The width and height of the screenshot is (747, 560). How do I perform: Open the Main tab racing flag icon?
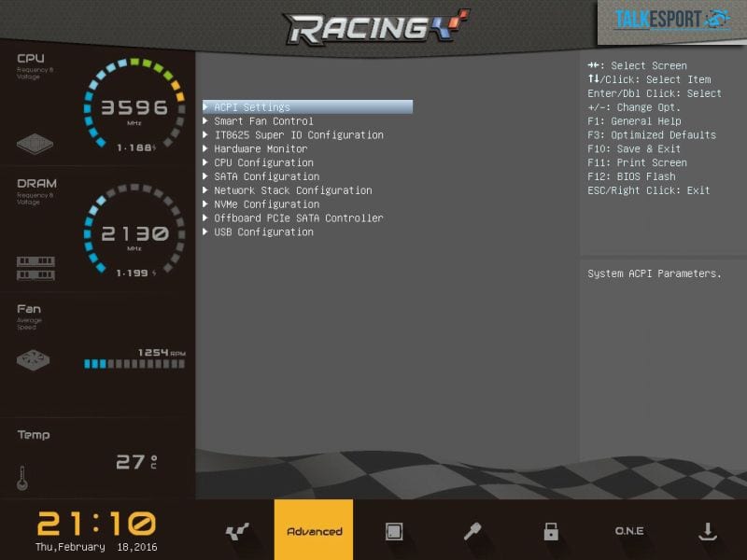236,531
